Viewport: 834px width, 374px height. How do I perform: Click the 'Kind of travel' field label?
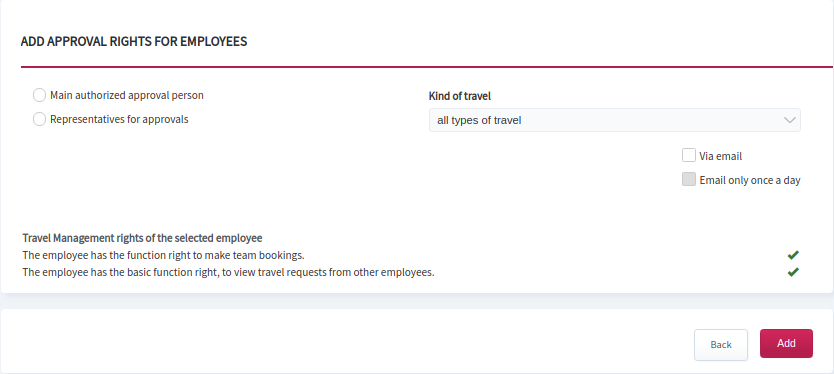tap(460, 96)
